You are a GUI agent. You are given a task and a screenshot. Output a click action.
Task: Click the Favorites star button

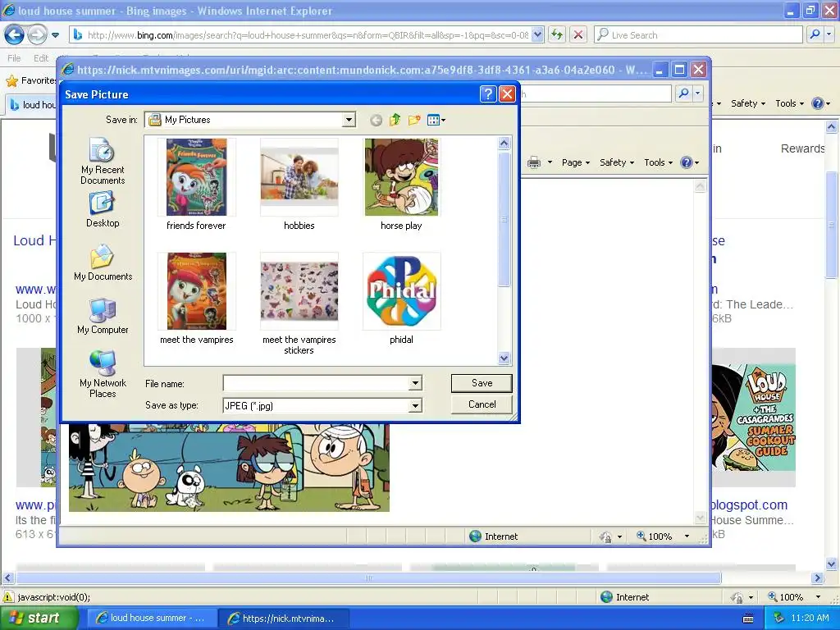coord(30,81)
